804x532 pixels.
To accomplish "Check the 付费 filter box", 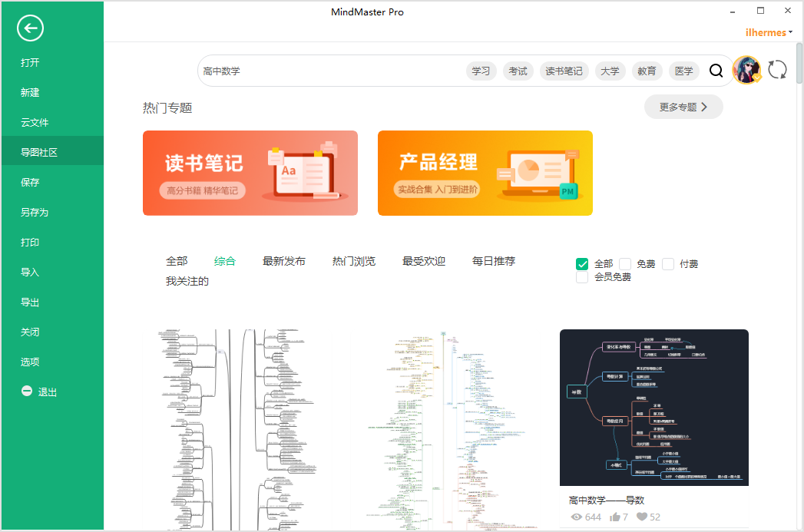I will click(x=668, y=264).
